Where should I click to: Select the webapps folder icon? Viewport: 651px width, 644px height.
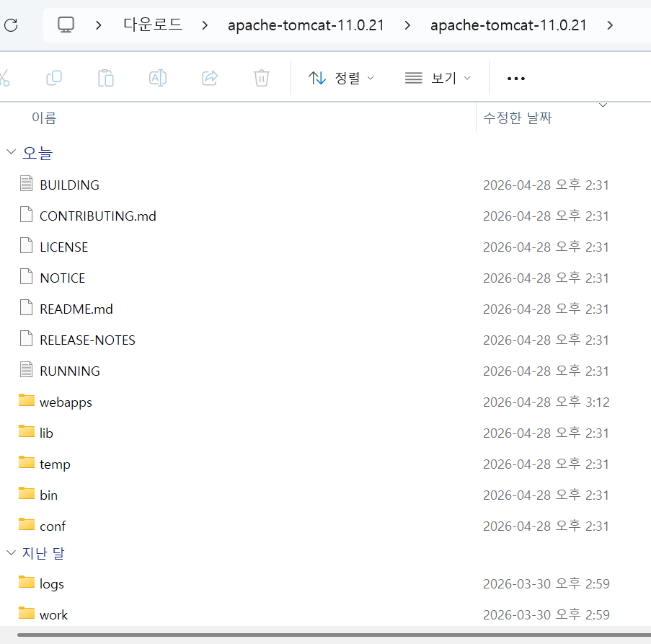[x=27, y=400]
